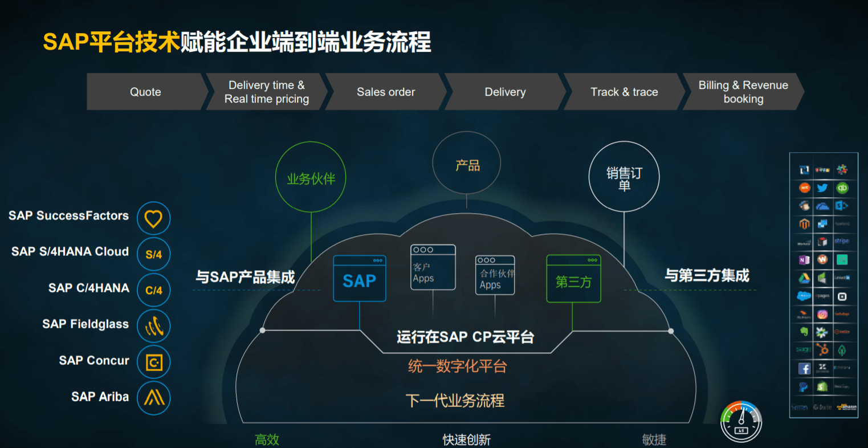Click the 与SAP产品集成 text
868x448 pixels.
tap(245, 277)
